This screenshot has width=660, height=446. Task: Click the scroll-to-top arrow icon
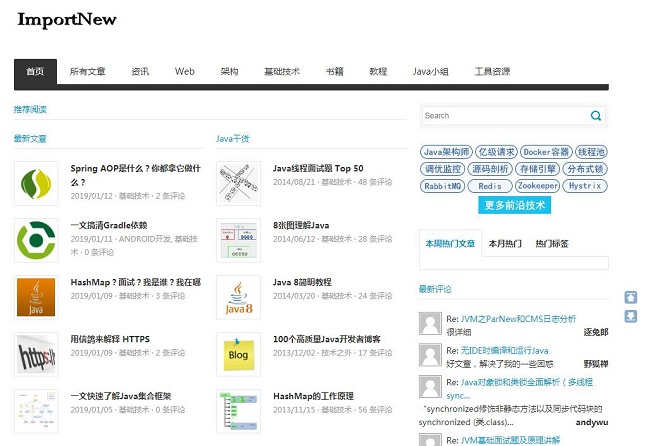click(631, 297)
